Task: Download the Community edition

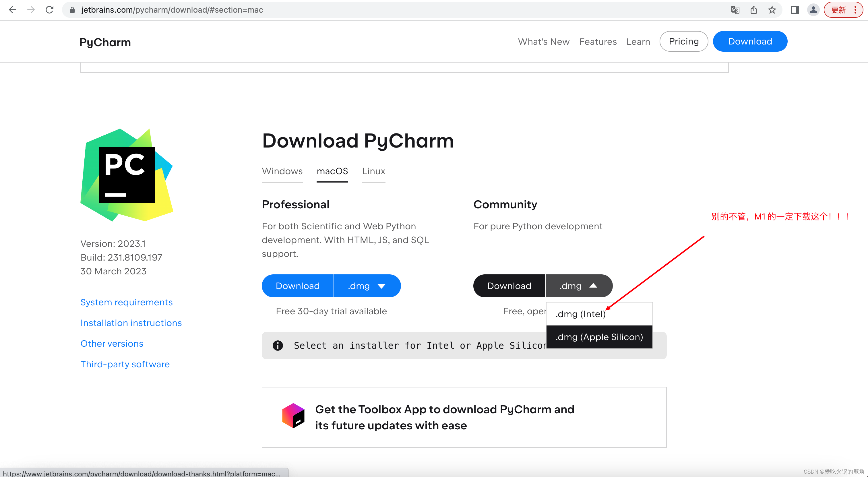Action: point(509,286)
